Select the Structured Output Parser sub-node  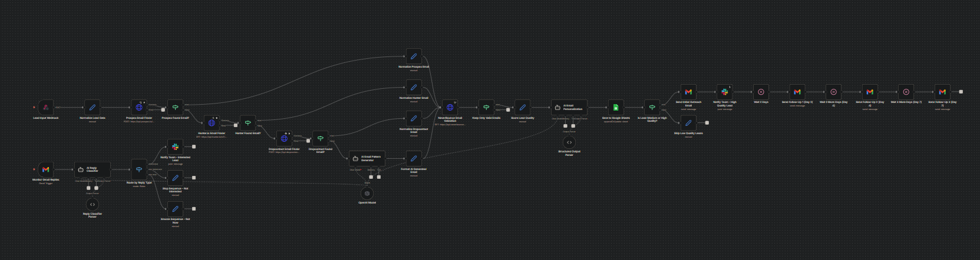click(x=569, y=142)
